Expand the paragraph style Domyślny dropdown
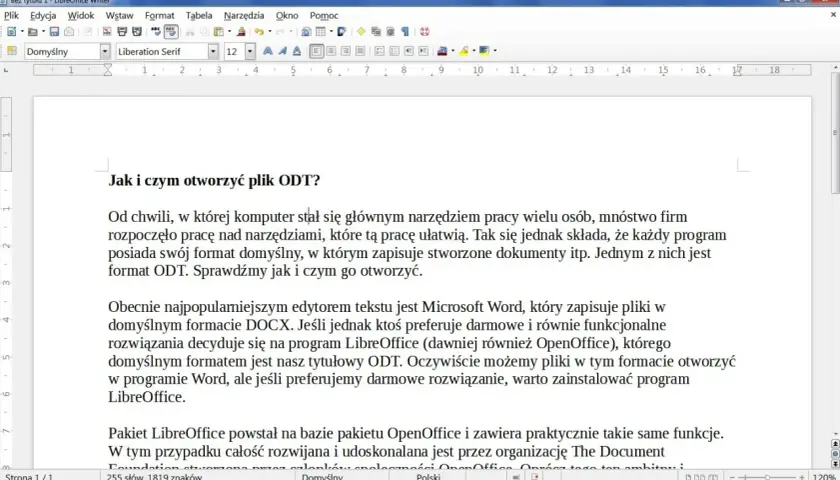840x480 pixels. click(104, 51)
